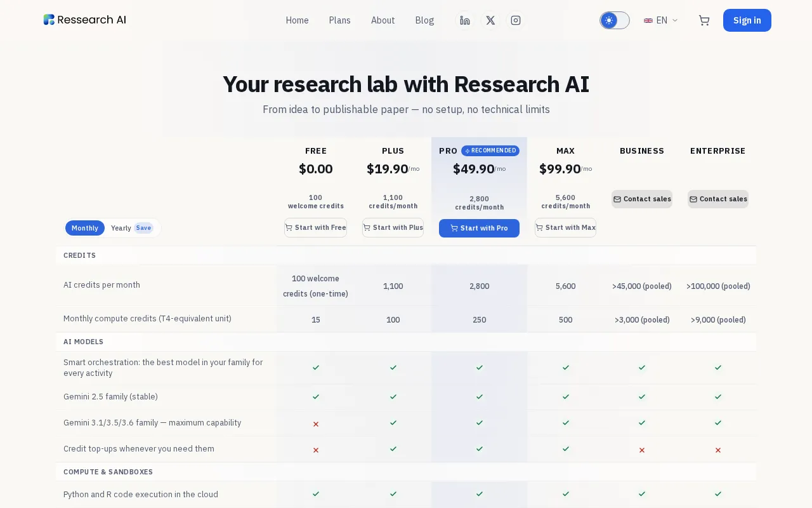Open the shopping cart icon in header
This screenshot has height=508, width=812.
point(704,20)
